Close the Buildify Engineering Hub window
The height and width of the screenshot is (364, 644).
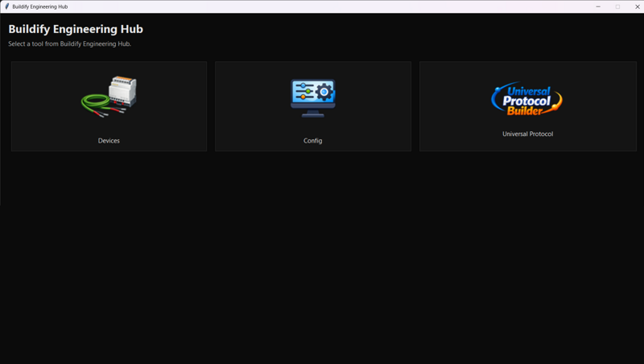point(637,6)
